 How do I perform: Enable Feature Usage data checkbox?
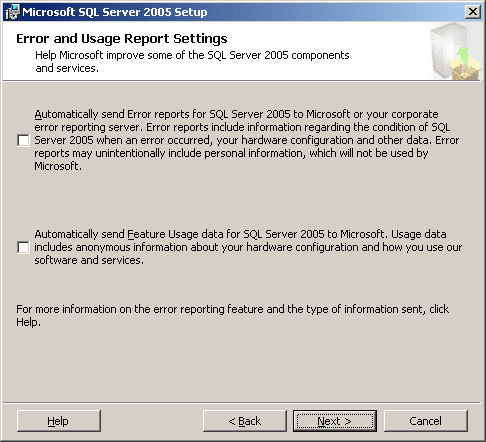click(23, 247)
